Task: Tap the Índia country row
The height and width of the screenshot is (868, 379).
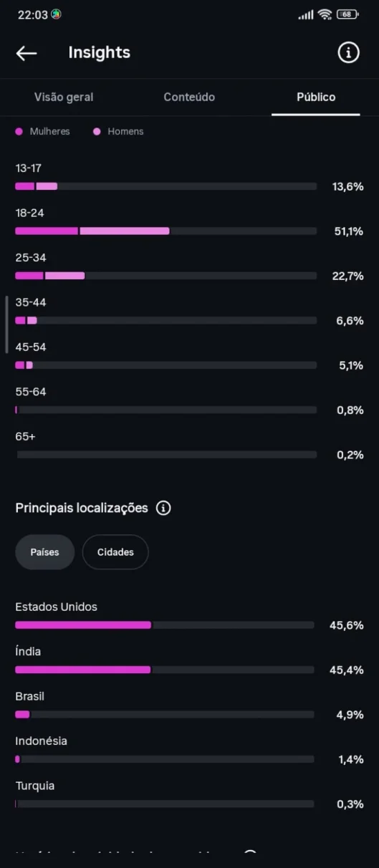Action: pyautogui.click(x=189, y=661)
